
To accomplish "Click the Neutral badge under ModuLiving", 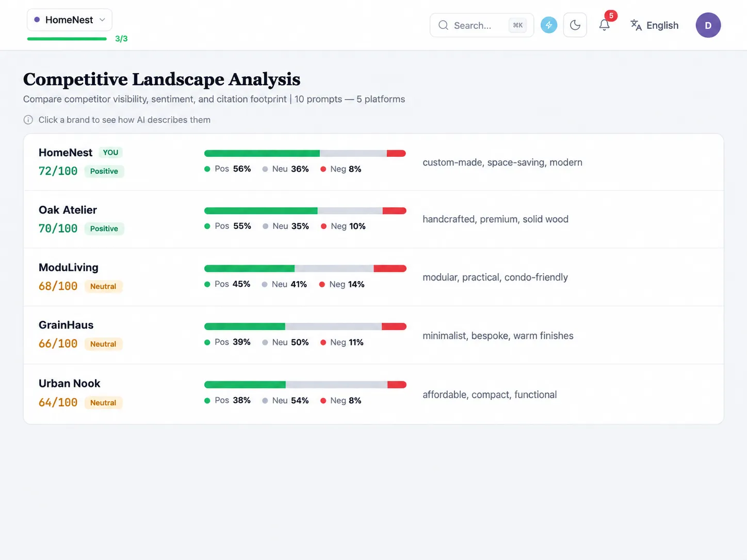I will [x=103, y=286].
